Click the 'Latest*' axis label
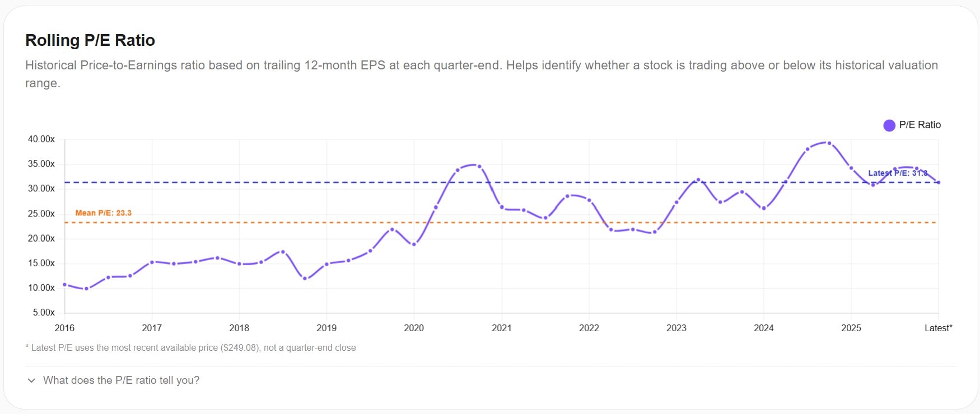This screenshot has height=414, width=980. point(939,328)
